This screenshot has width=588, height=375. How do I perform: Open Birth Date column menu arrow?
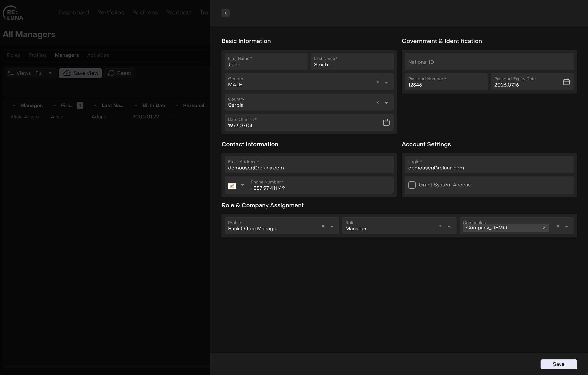(136, 106)
